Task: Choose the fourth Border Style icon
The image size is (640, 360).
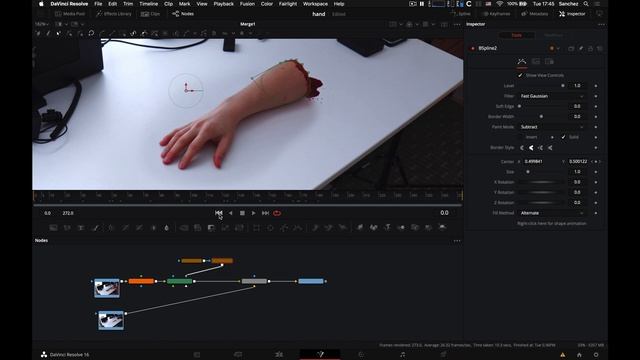Action: coord(550,148)
